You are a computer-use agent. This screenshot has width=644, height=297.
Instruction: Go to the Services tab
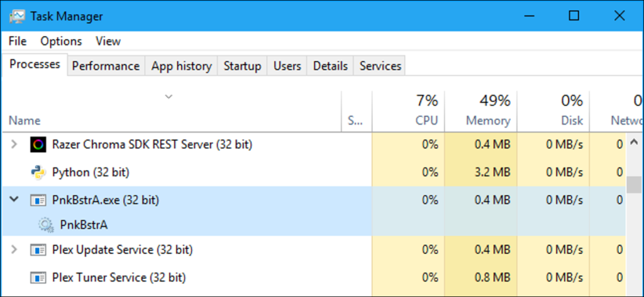pos(380,66)
